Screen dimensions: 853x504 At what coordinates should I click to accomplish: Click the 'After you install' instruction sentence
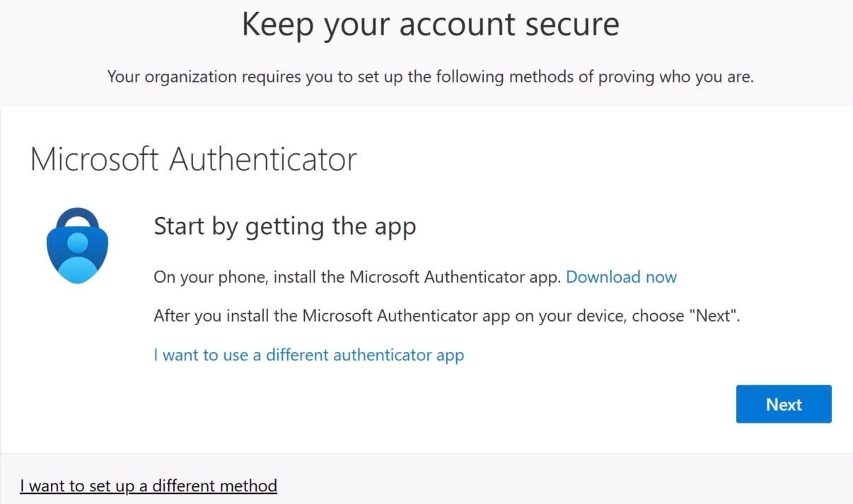tap(446, 316)
